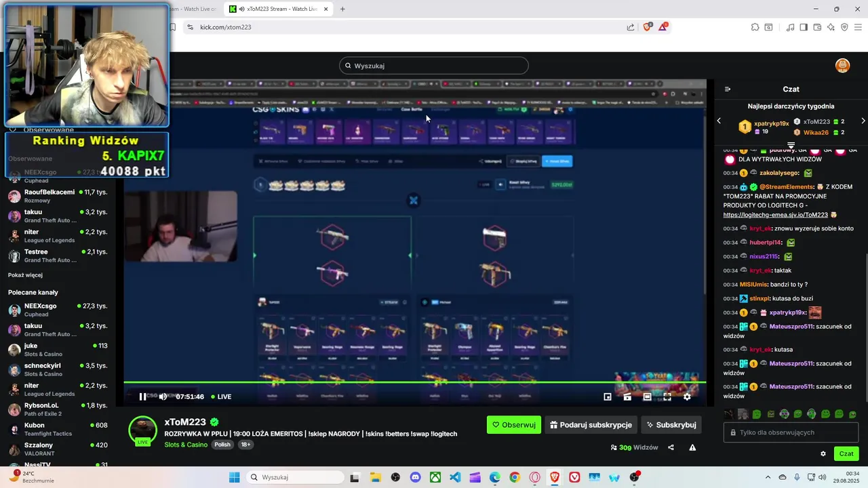This screenshot has height=488, width=868.
Task: Open Brave VPN shield icon
Action: 844,27
